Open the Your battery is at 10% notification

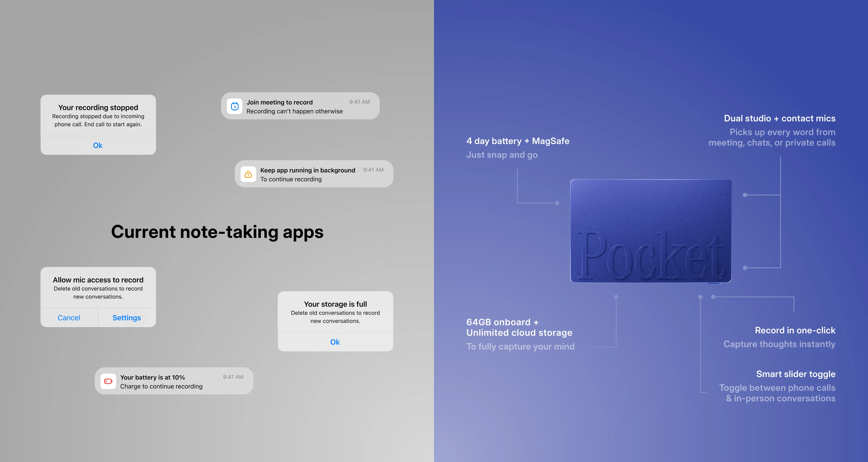coord(174,381)
